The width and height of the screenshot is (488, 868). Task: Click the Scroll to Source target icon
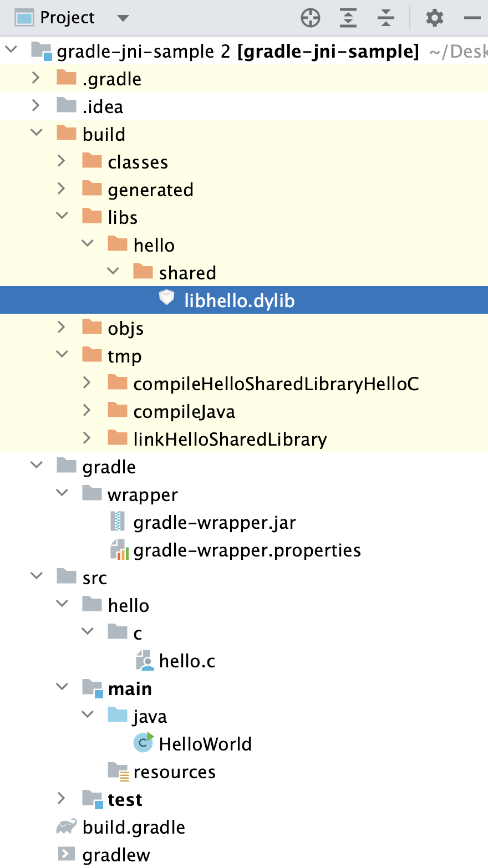311,17
